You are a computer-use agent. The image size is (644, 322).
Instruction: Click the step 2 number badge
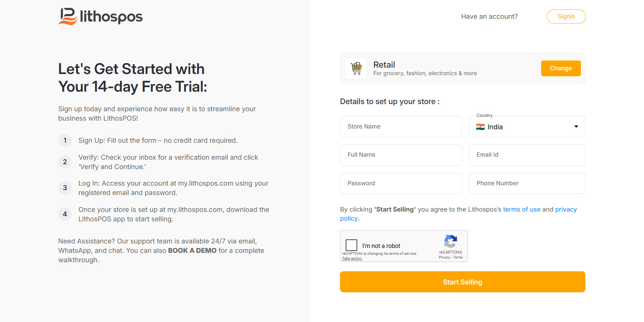point(65,162)
